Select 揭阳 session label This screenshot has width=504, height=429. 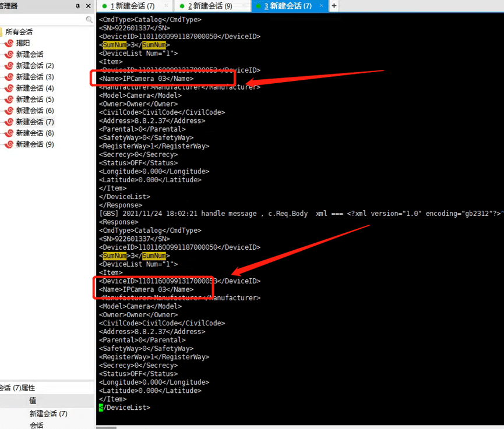coord(23,43)
